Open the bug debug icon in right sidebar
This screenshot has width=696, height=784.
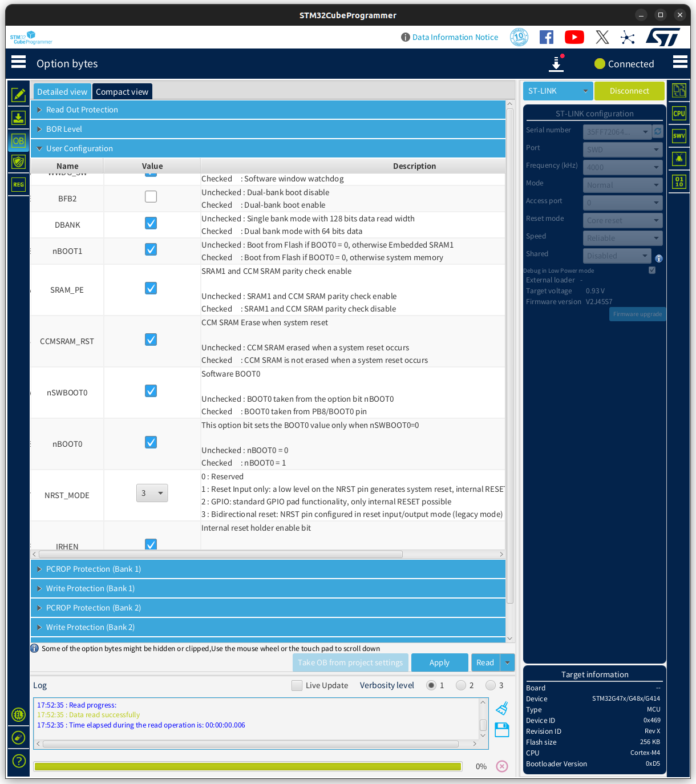pos(679,159)
